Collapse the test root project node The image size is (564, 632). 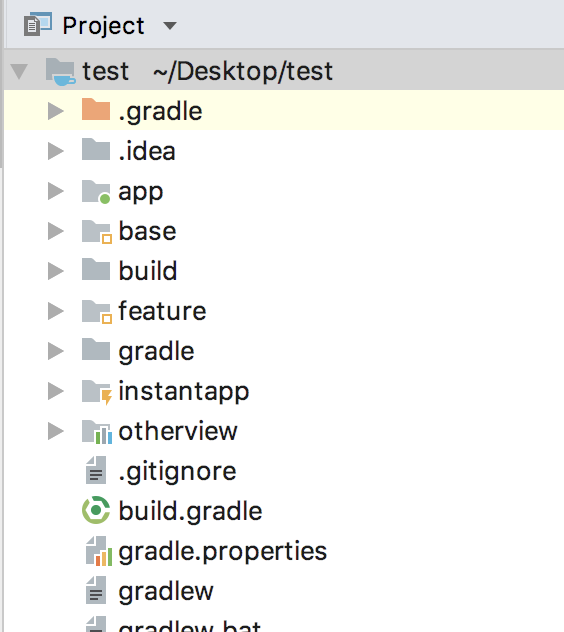pos(19,71)
